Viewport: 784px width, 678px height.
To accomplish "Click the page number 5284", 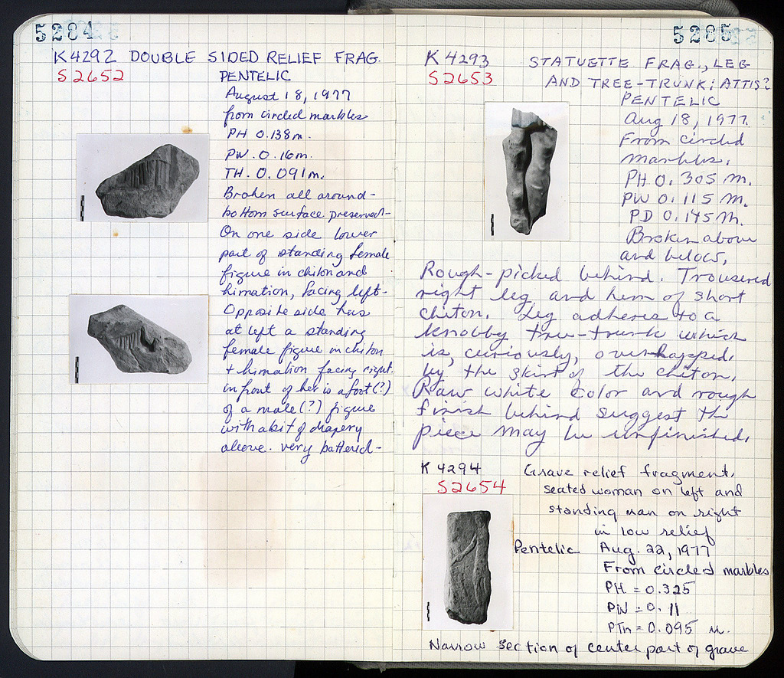I will (64, 32).
